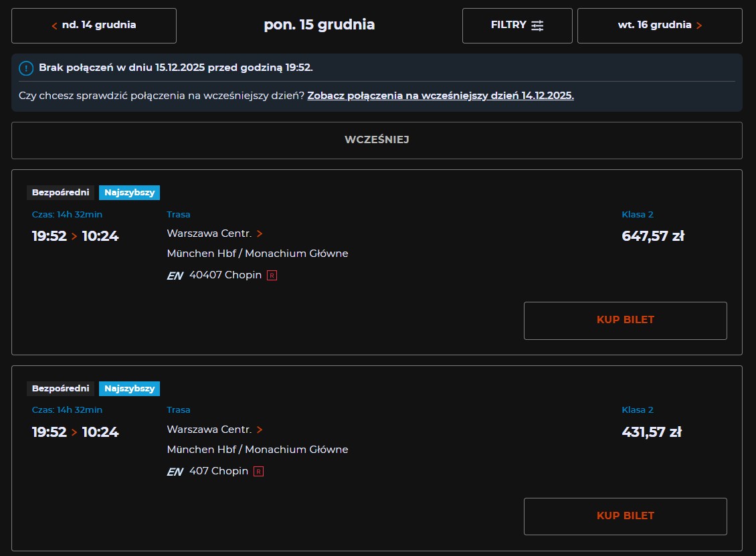The image size is (756, 556).
Task: Go to next day wt. 16 grudnia
Action: (660, 25)
